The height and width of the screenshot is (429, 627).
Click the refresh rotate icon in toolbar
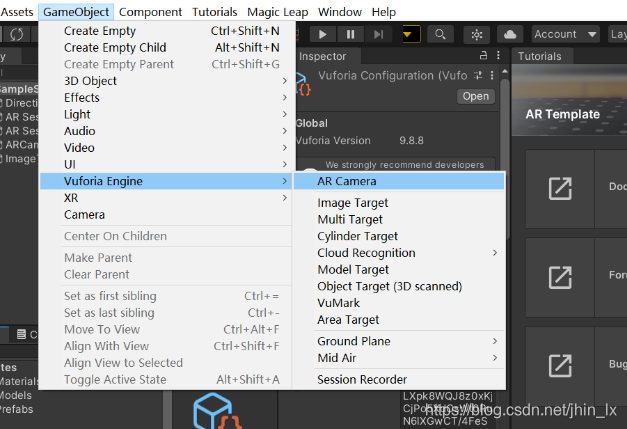coord(16,34)
